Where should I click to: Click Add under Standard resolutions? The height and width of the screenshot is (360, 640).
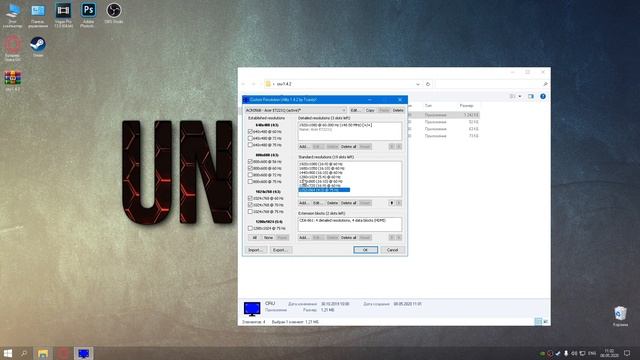[x=303, y=203]
